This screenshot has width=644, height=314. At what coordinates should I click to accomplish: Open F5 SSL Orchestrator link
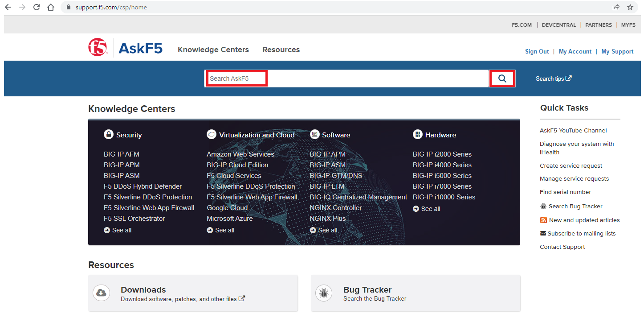point(134,218)
